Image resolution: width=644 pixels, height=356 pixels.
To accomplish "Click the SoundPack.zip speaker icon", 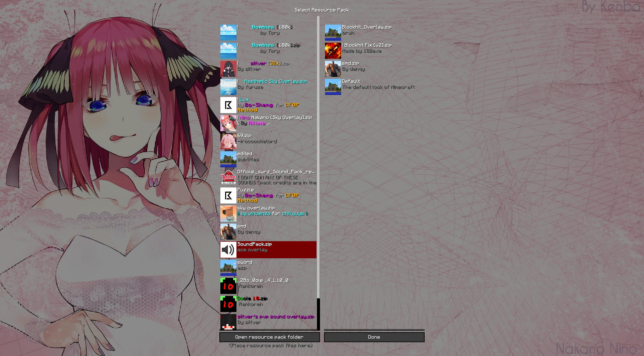I will pos(228,250).
